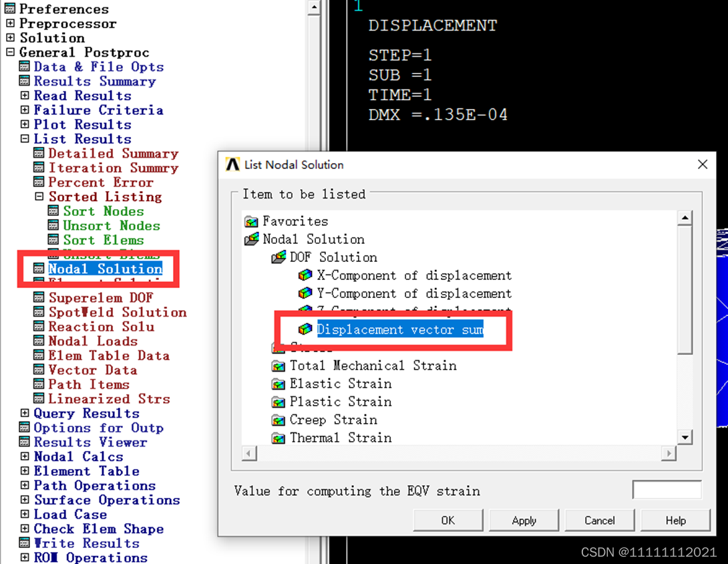Click the X-Component of displacement cube icon
Viewport: 728px width, 564px height.
click(x=305, y=275)
